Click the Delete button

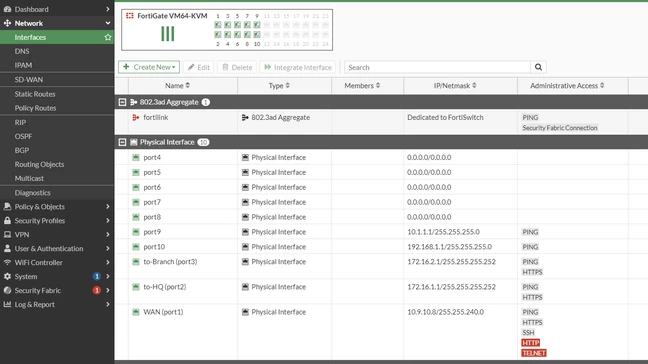[237, 67]
